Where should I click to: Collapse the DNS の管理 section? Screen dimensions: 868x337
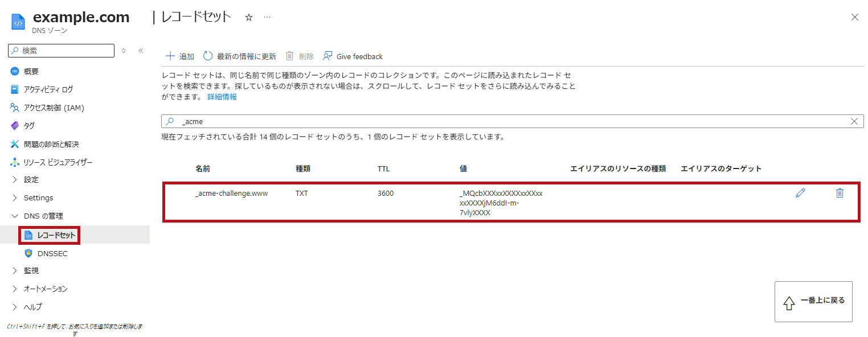pos(43,216)
